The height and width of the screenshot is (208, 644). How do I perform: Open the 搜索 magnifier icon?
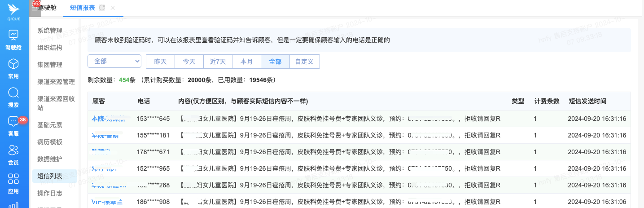[x=13, y=93]
